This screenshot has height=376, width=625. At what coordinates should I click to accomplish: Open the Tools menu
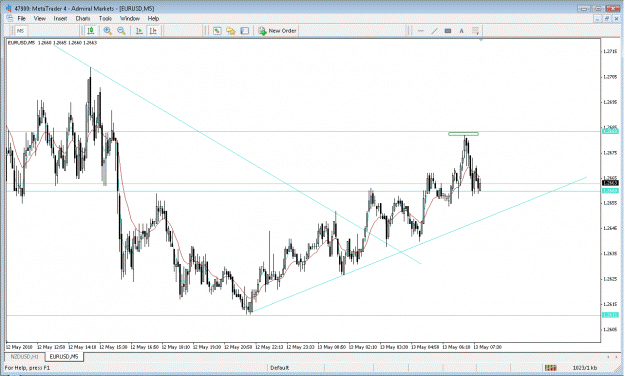105,18
